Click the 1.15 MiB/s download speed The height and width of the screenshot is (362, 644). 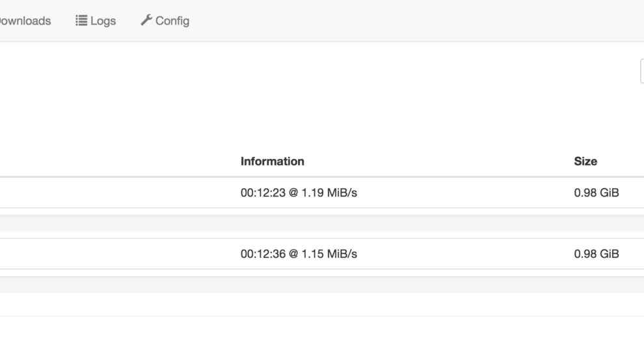click(x=329, y=254)
